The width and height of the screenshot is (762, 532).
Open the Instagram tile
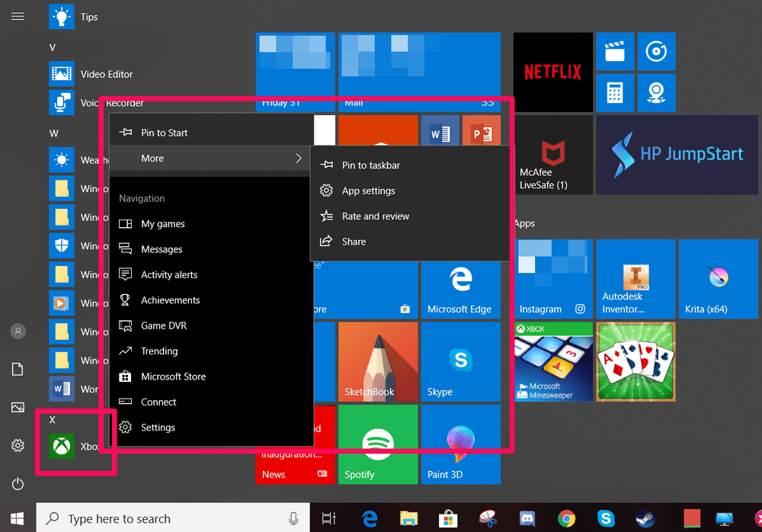pos(553,278)
